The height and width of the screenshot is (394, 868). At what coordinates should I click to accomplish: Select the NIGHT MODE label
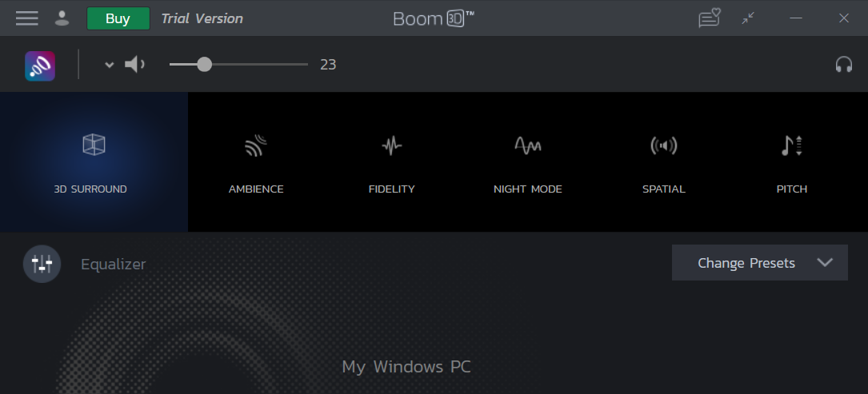coord(527,189)
